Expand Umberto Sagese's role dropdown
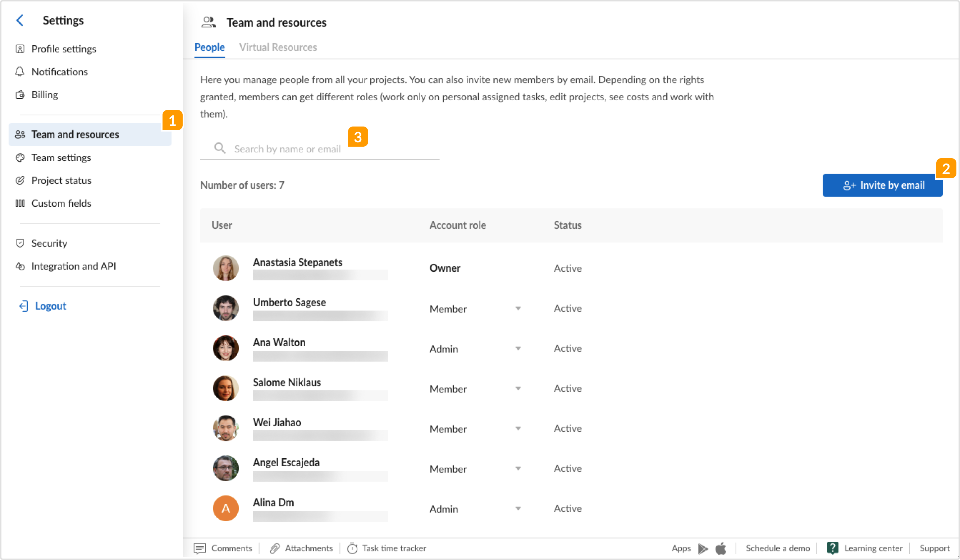 coord(518,308)
